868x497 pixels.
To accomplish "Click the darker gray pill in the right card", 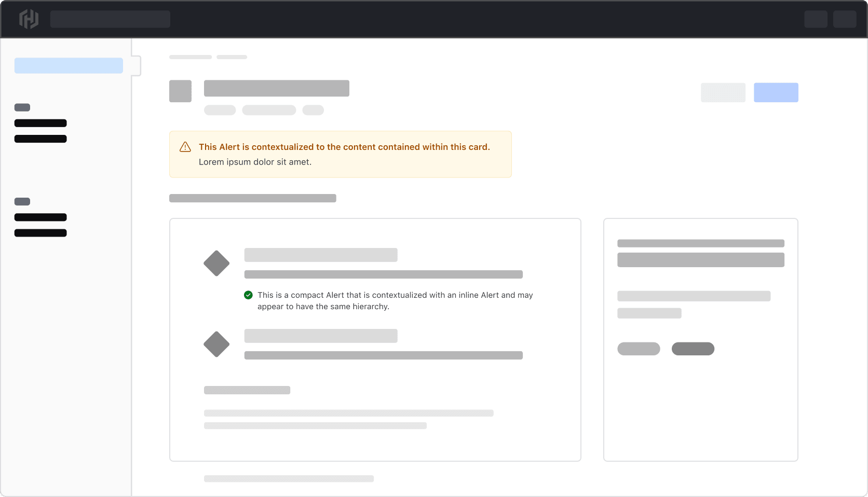I will point(693,349).
